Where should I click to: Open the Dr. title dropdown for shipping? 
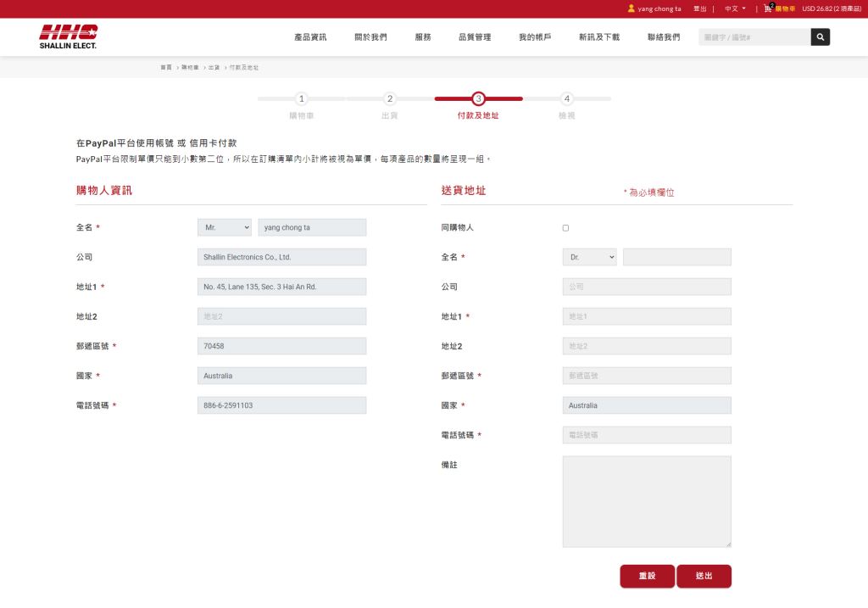(590, 257)
